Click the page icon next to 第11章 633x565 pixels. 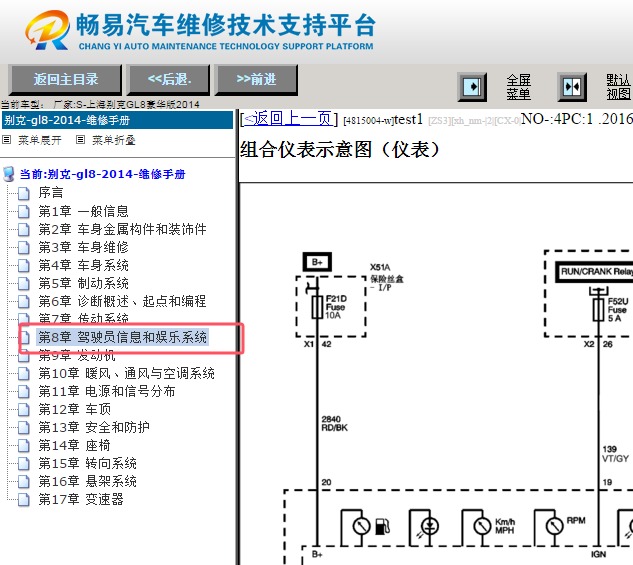(x=24, y=391)
